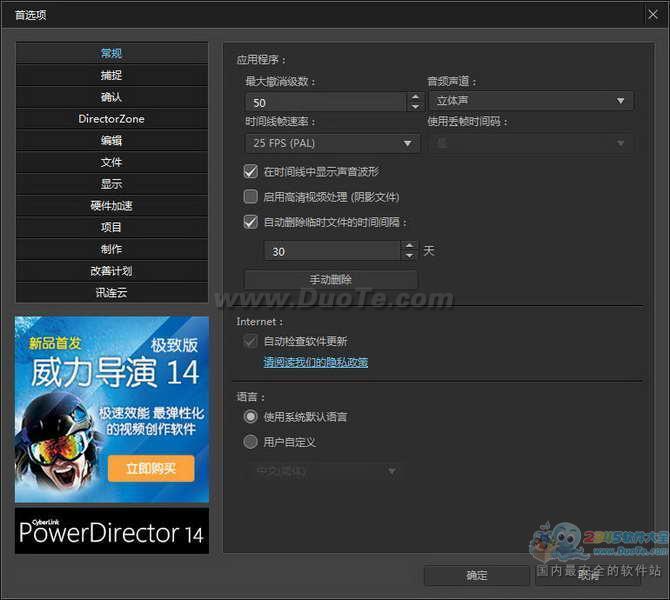The width and height of the screenshot is (670, 600).
Task: Click the 威力导演 14 advertisement banner
Action: (112, 409)
